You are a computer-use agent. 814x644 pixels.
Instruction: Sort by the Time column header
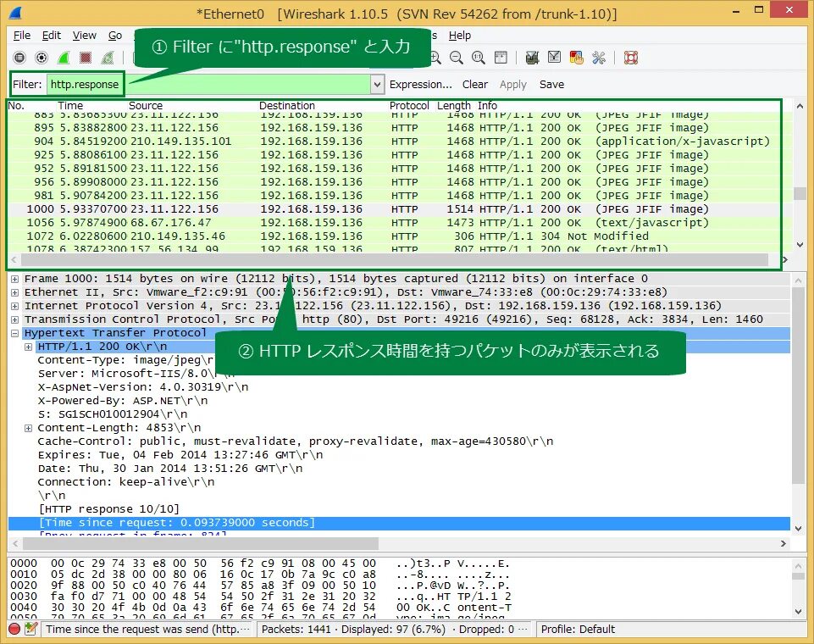tap(70, 105)
